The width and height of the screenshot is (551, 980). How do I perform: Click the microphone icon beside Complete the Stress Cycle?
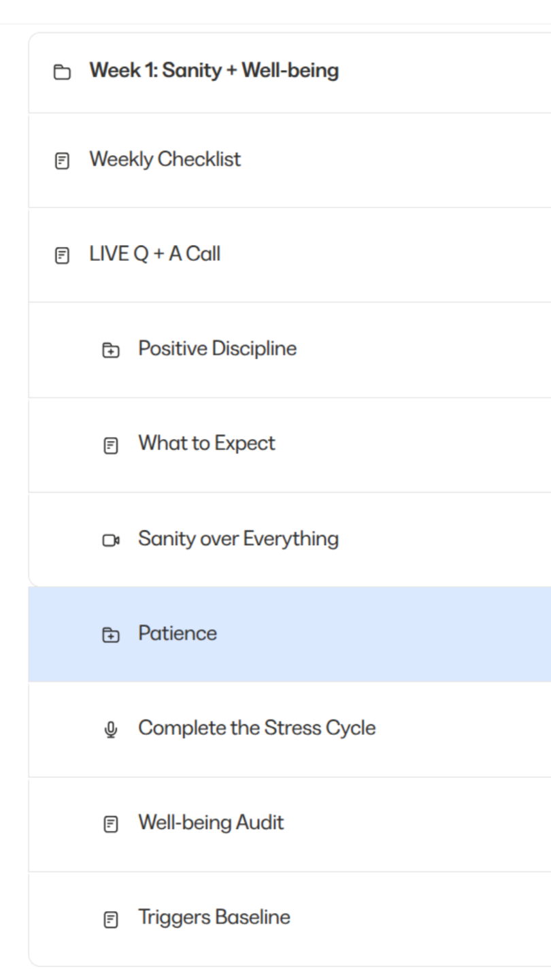click(x=110, y=730)
